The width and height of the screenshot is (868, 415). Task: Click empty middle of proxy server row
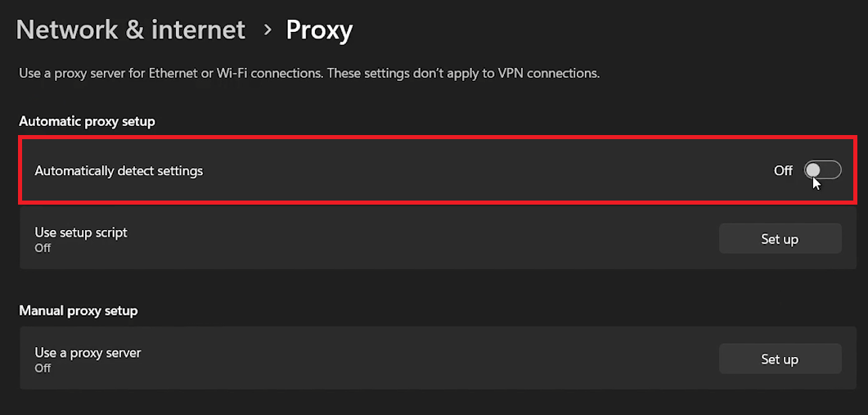coord(409,359)
